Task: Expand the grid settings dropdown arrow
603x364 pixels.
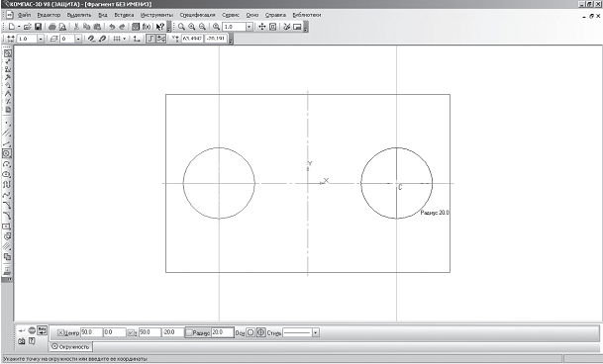Action: click(x=124, y=39)
